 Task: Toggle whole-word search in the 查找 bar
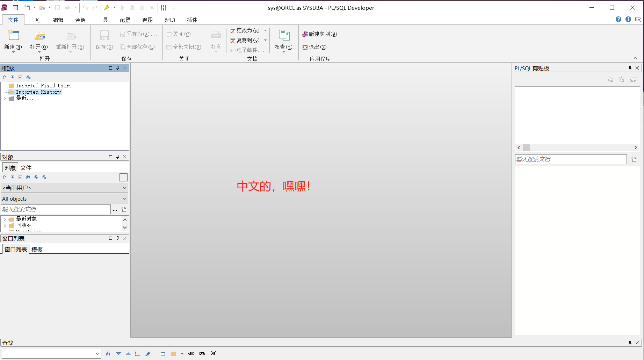click(x=214, y=353)
